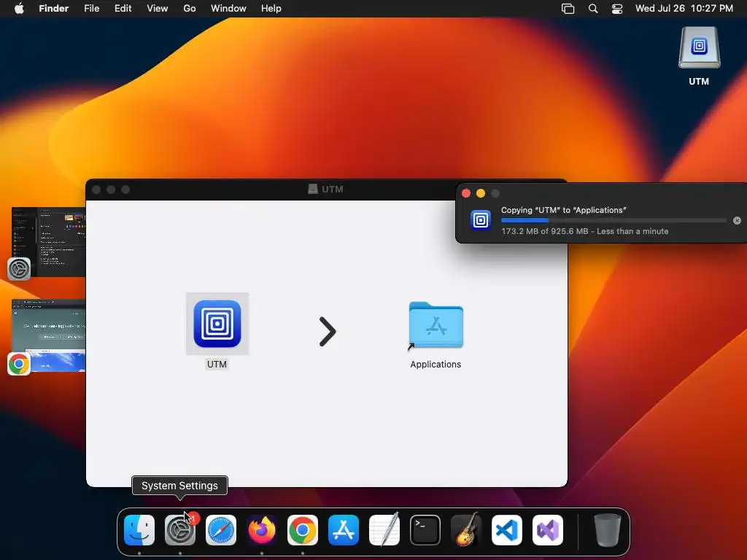Open Visual Studio from the Dock
Screen dimensions: 747x560
548,530
